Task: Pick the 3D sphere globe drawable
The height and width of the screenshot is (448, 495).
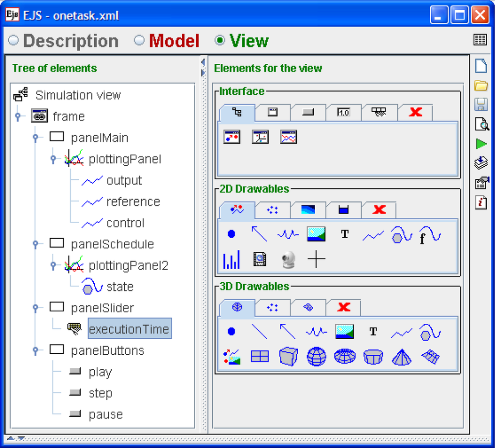Action: tap(316, 357)
